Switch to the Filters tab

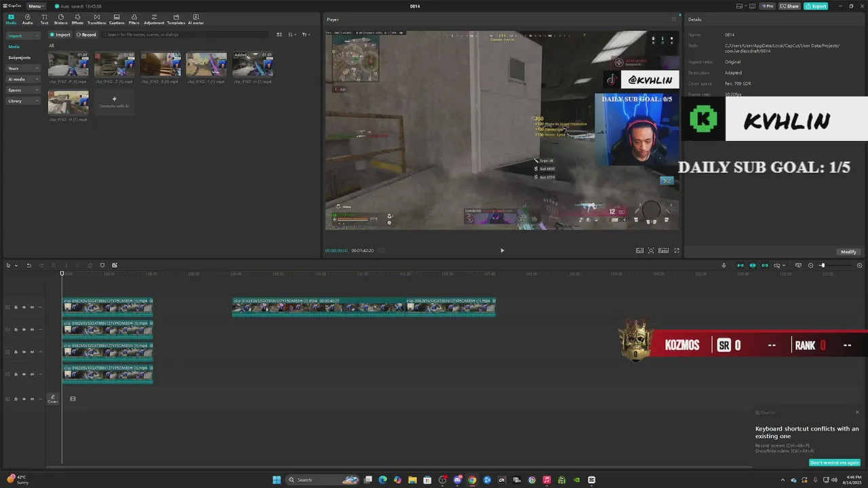pyautogui.click(x=134, y=19)
